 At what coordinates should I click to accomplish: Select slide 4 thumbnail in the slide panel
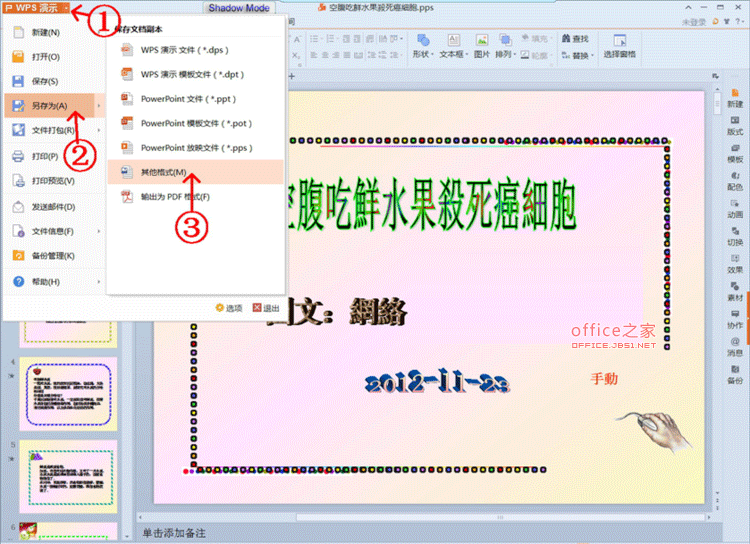coord(68,394)
